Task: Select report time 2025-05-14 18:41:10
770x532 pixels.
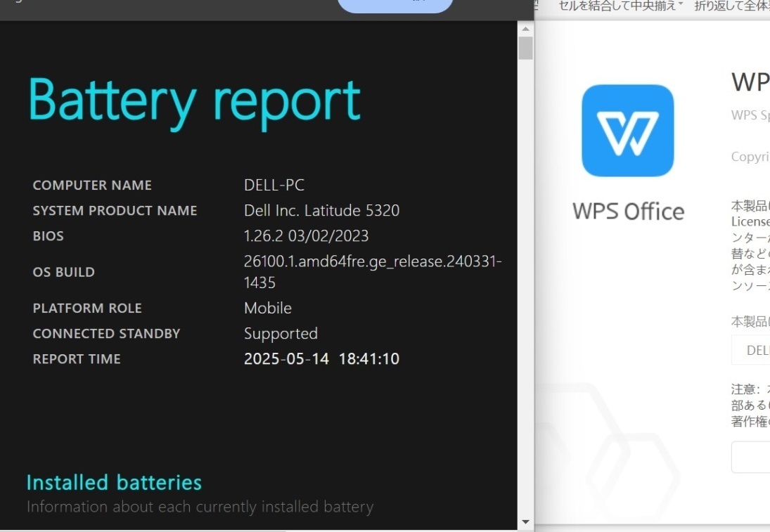Action: [321, 359]
